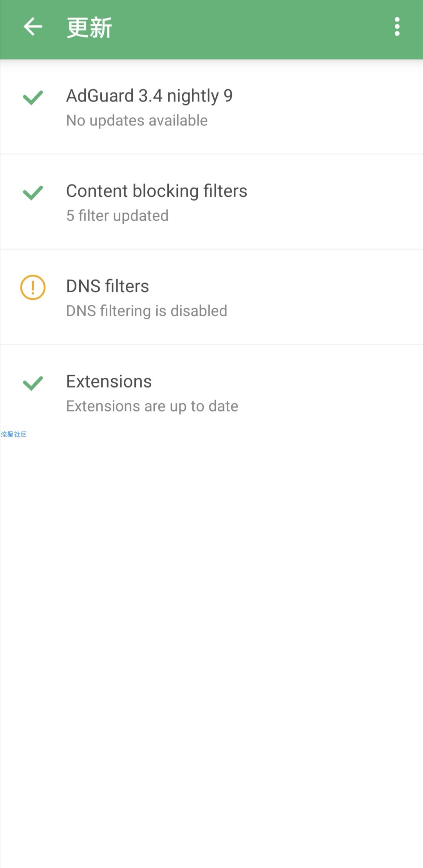Tap 'DNS filtering is disabled' message
The height and width of the screenshot is (868, 423).
[x=147, y=311]
